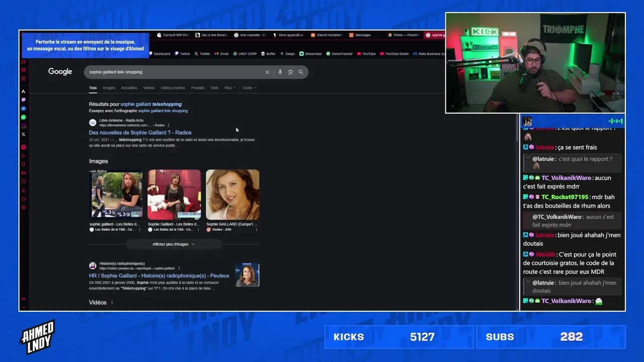The image size is (644, 362).
Task: Expand the Plus filter dropdown
Action: click(x=229, y=88)
